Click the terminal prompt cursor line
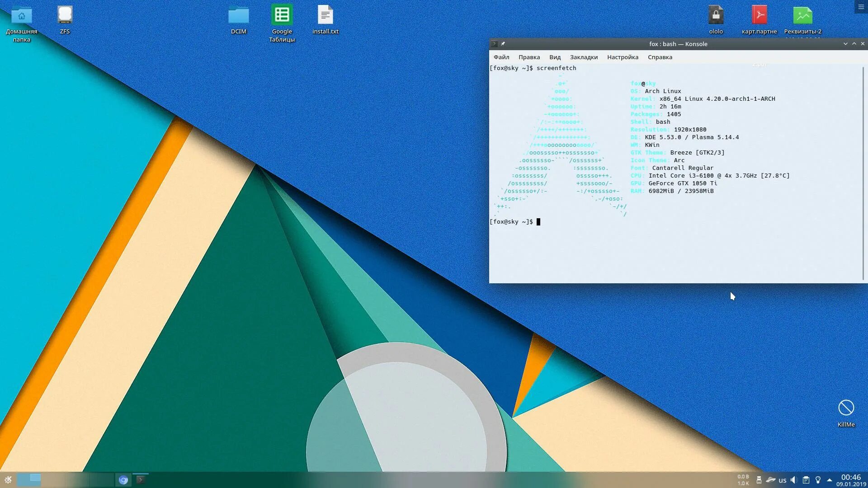The height and width of the screenshot is (488, 868). point(515,222)
